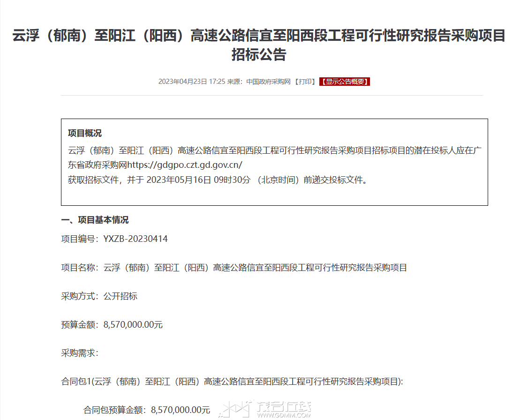The height and width of the screenshot is (420, 528).
Task: Click the 2023年04月23日 17:25 publish date
Action: click(x=192, y=82)
